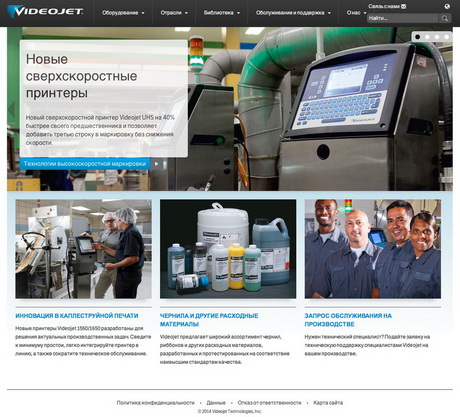The image size is (460, 417).
Task: Open the Данные footer link
Action: [216, 403]
